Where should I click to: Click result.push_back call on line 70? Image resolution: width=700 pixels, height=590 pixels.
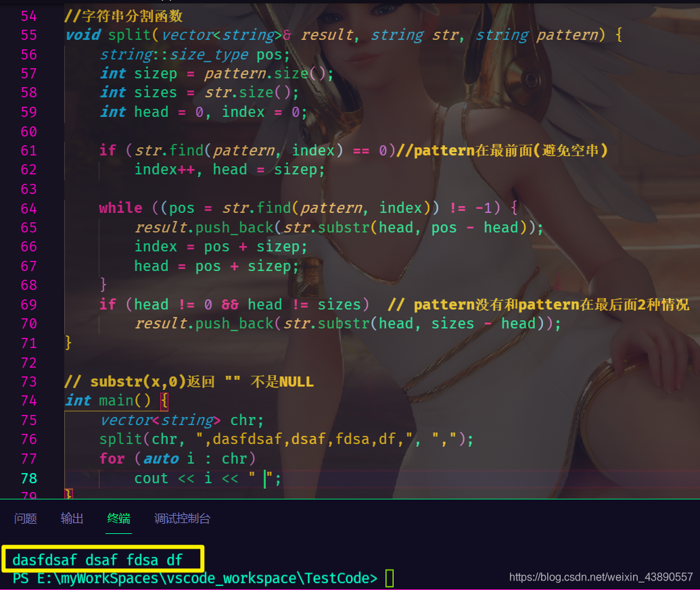[348, 324]
